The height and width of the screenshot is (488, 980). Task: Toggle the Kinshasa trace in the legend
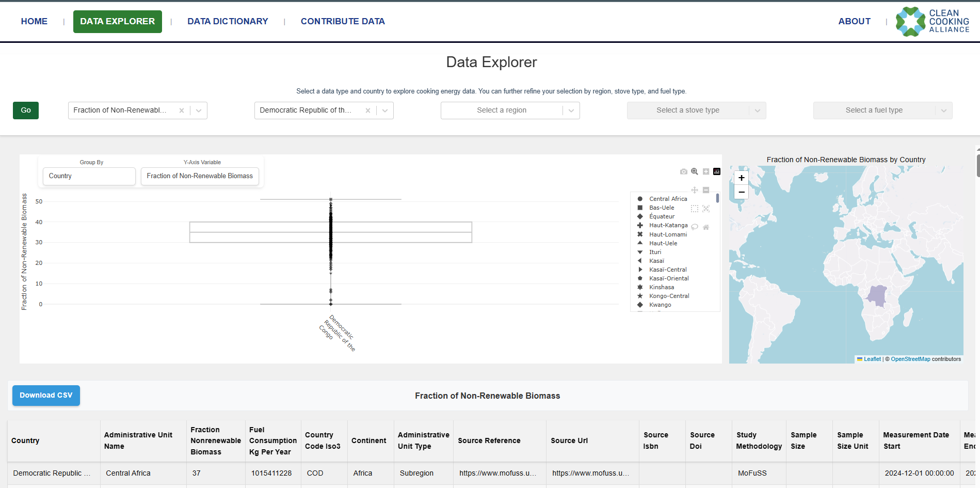click(661, 287)
